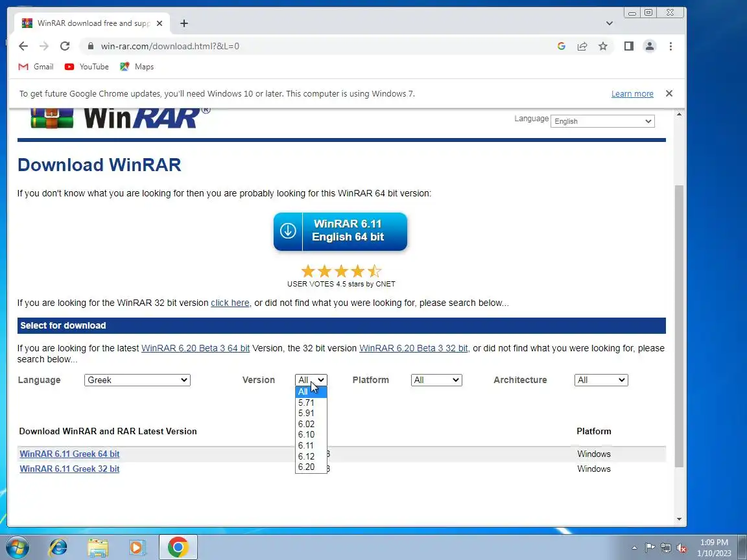This screenshot has height=560, width=747.
Task: Click 'Windows' in the 32 bit row
Action: point(593,469)
